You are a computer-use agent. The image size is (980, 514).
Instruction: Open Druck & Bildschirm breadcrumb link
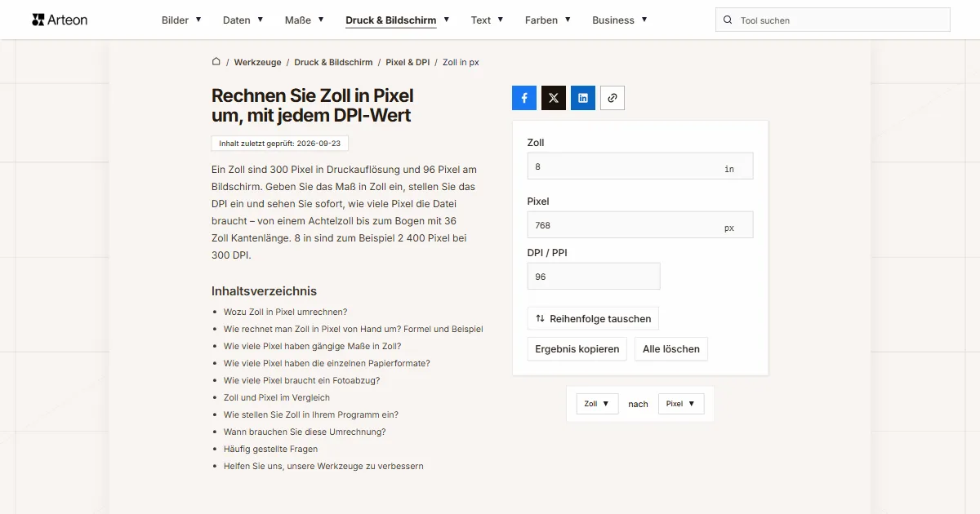(x=333, y=62)
